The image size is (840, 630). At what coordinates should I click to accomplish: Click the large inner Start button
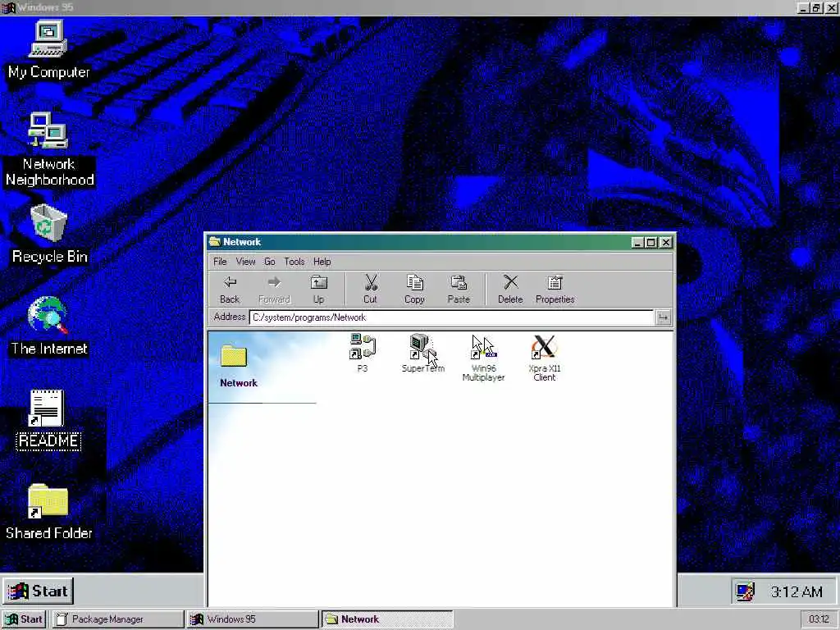coord(38,591)
